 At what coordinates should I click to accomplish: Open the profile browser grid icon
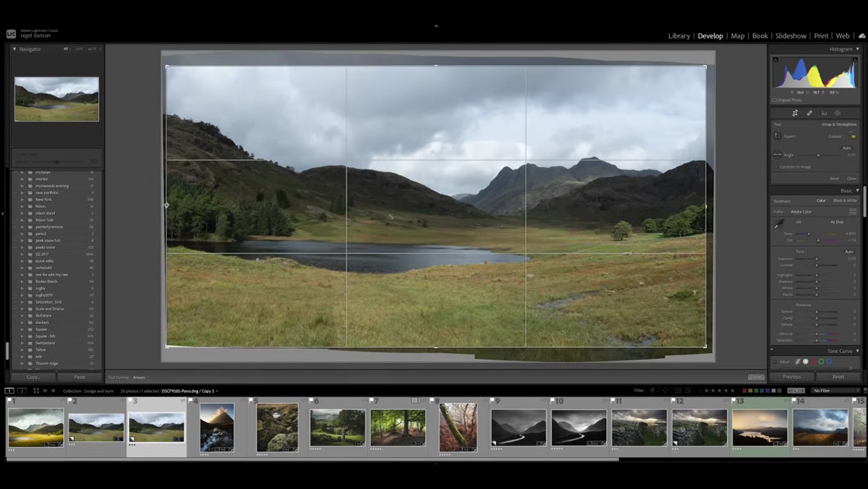[853, 211]
